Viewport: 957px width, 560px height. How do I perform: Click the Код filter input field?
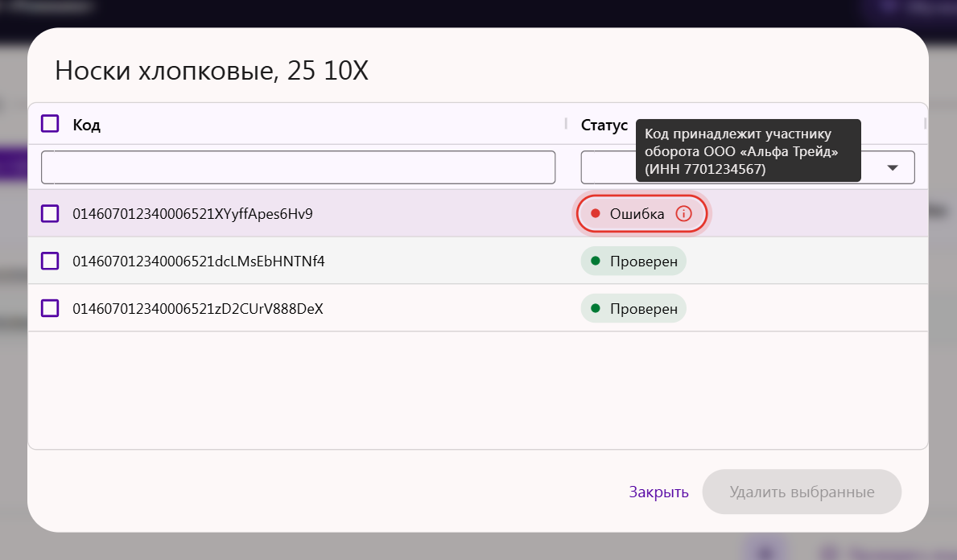[x=298, y=167]
